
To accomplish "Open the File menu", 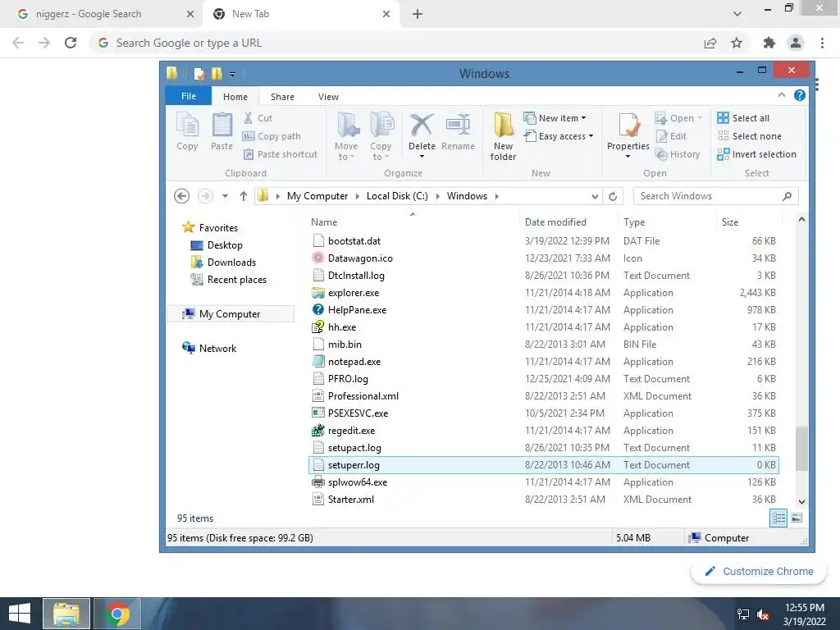I will click(x=189, y=96).
